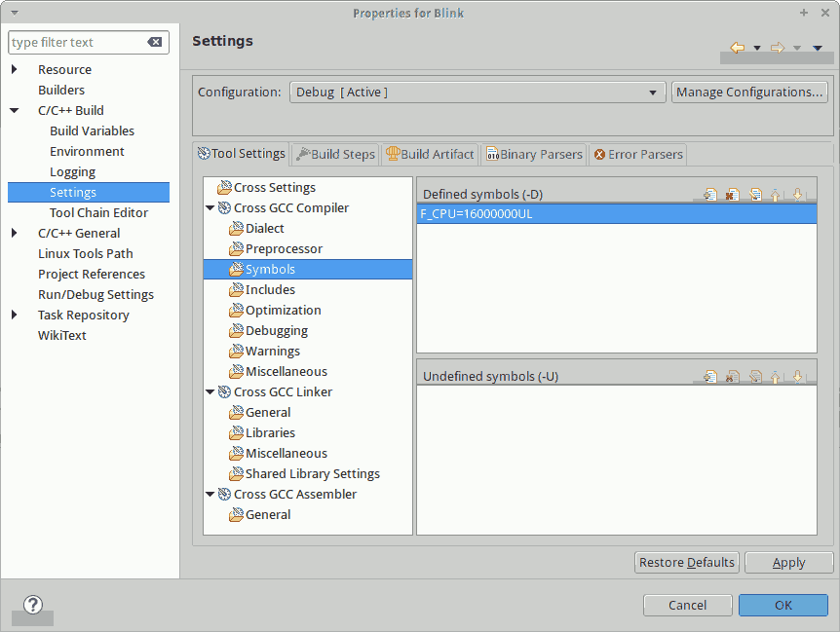Switch to the Build Steps tab
840x632 pixels.
point(336,154)
